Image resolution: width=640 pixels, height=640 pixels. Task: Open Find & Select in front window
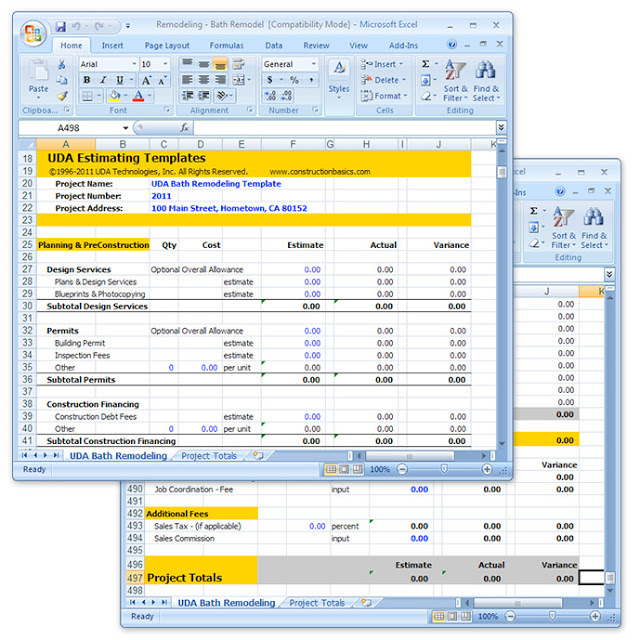click(x=486, y=81)
